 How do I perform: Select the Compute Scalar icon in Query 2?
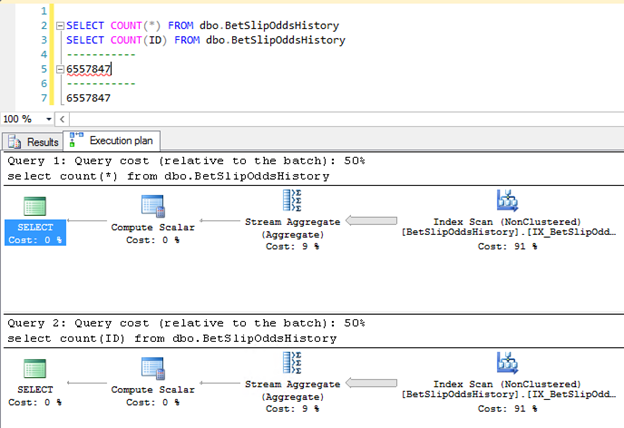pos(153,368)
